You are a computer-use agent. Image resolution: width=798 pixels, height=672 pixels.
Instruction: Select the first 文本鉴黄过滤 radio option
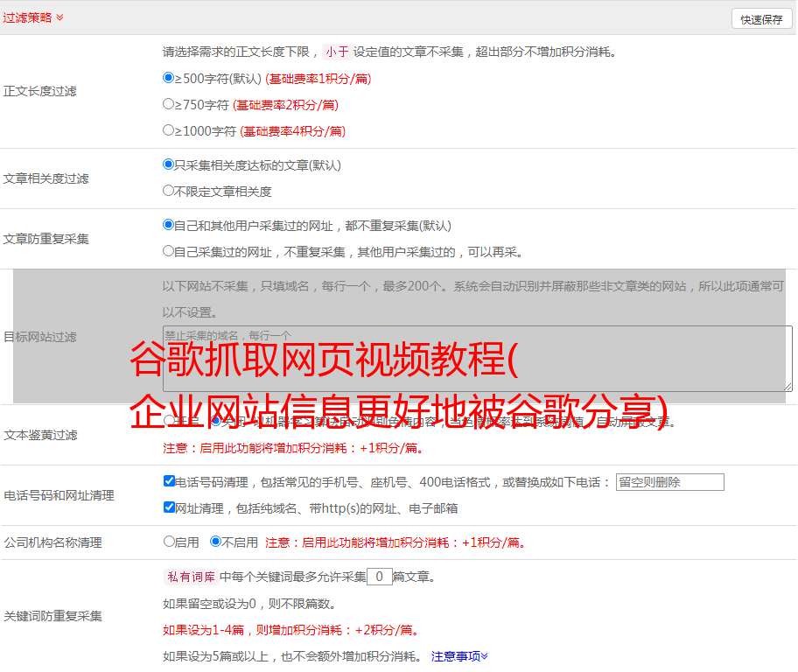point(169,421)
